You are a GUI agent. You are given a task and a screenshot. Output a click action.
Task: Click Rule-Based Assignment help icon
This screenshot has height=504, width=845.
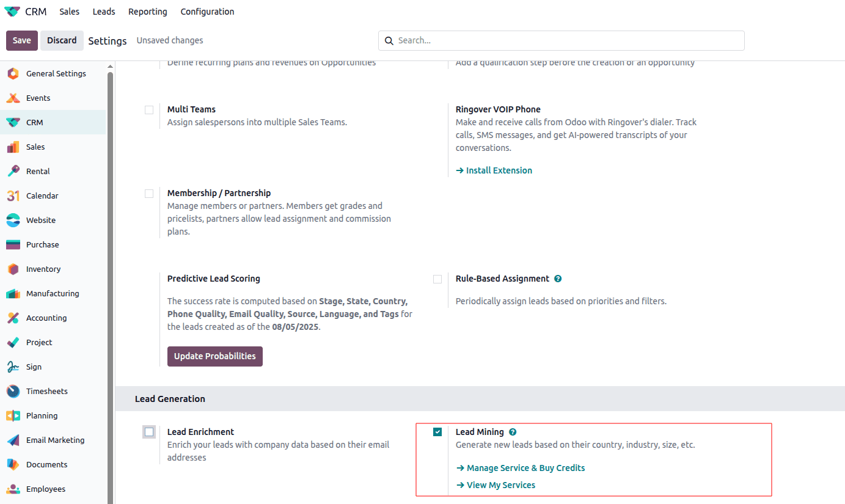(558, 279)
